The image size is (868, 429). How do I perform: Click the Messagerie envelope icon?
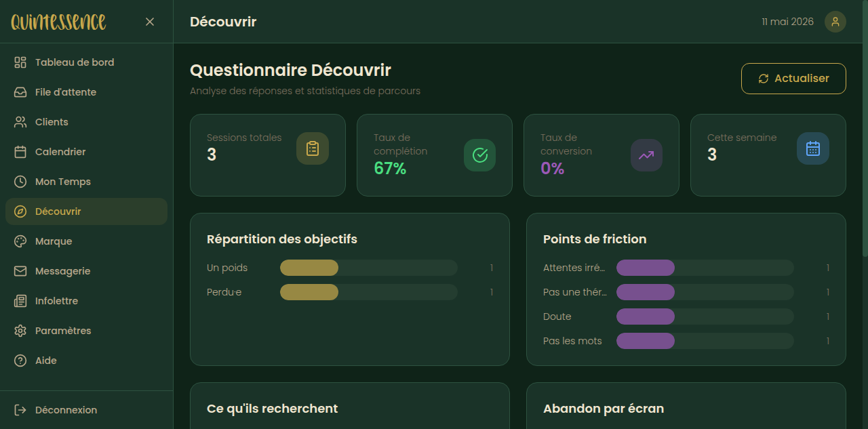pos(20,271)
